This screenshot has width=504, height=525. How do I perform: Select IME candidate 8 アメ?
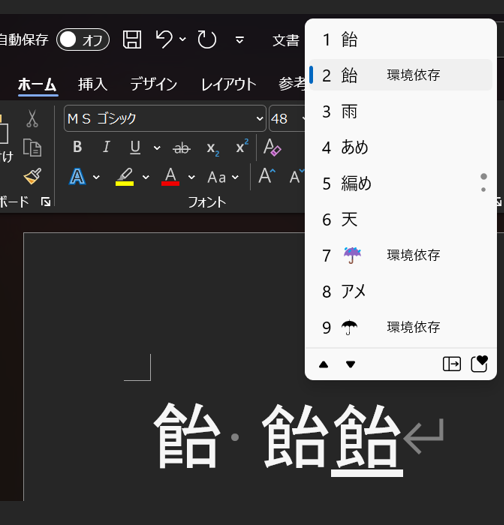(401, 292)
